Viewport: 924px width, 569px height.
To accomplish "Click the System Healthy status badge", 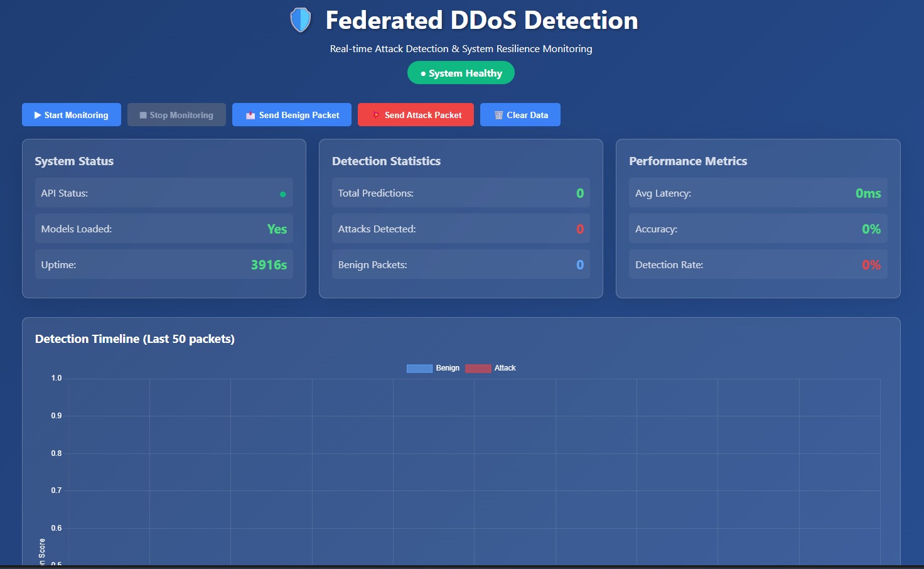I will tap(461, 73).
